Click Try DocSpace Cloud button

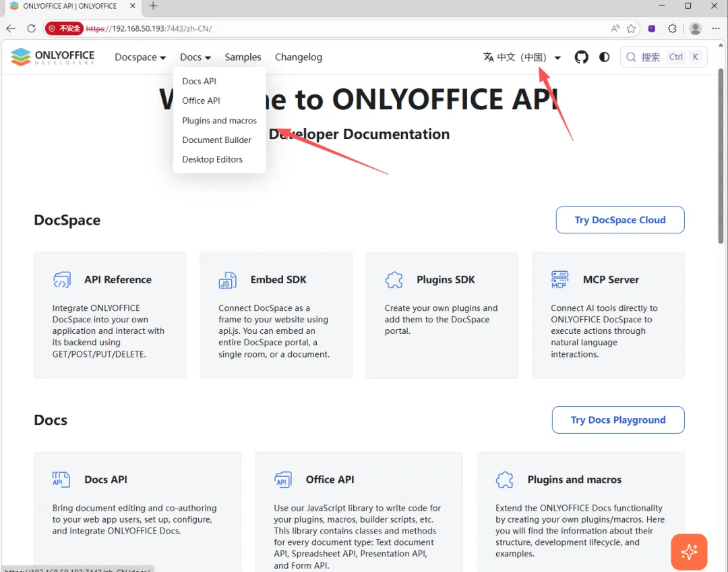tap(620, 220)
